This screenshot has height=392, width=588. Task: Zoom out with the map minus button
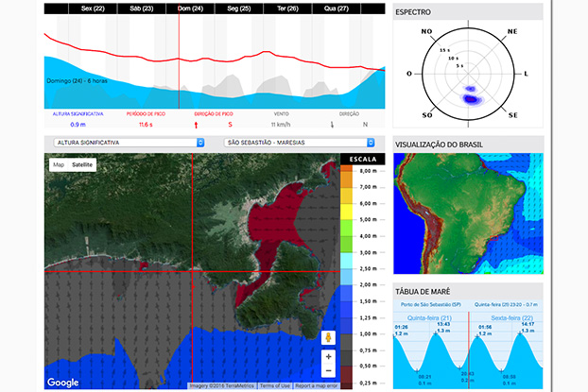tap(328, 370)
